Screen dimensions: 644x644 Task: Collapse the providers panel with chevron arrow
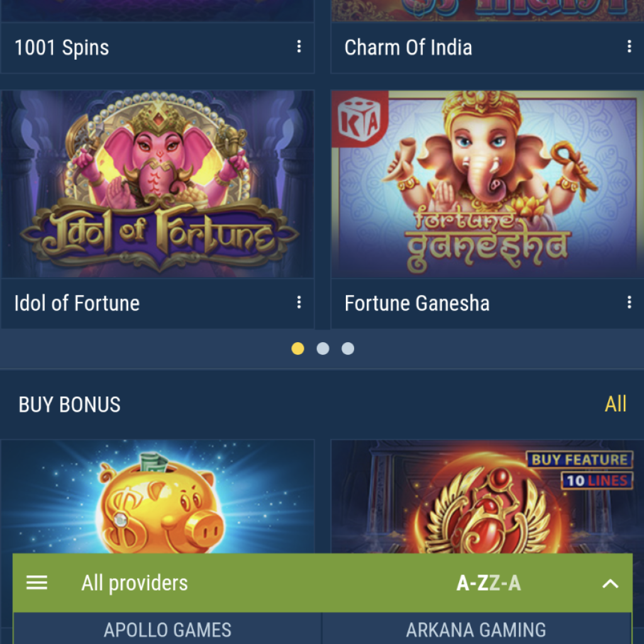610,583
